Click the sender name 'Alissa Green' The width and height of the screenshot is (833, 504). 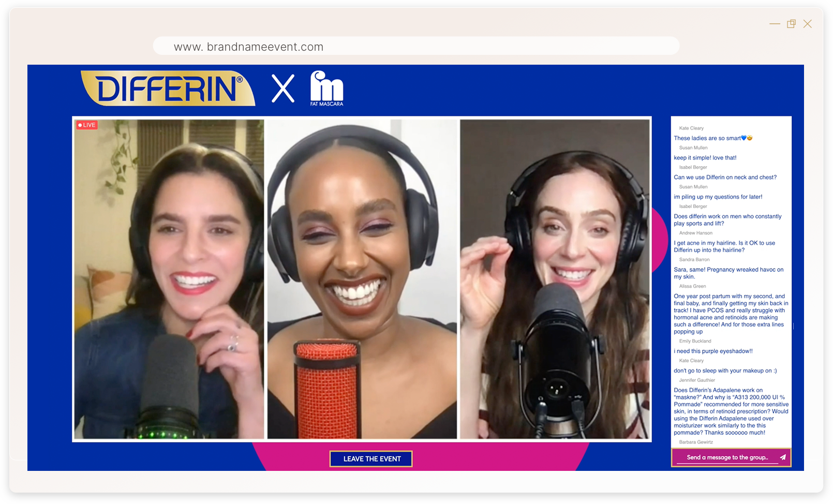(x=692, y=286)
